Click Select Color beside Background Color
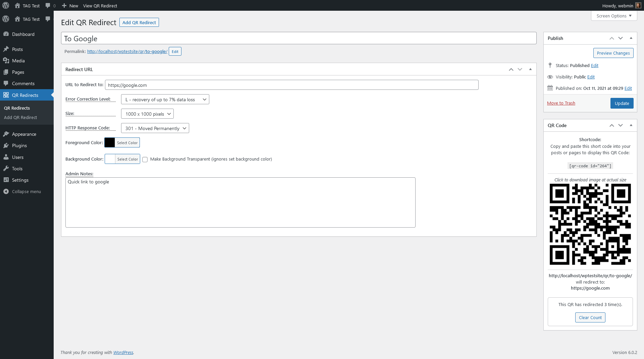644x359 pixels. coord(127,159)
